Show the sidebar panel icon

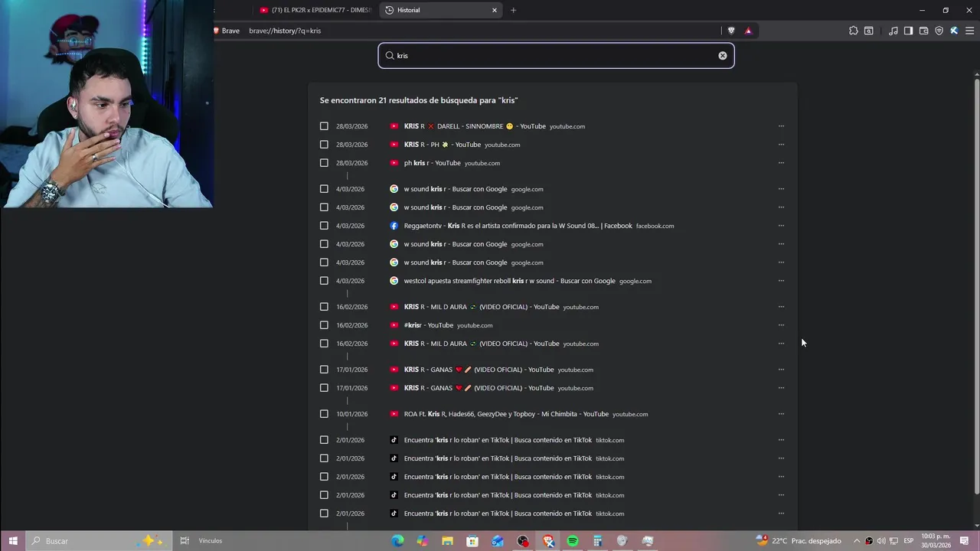click(x=908, y=31)
